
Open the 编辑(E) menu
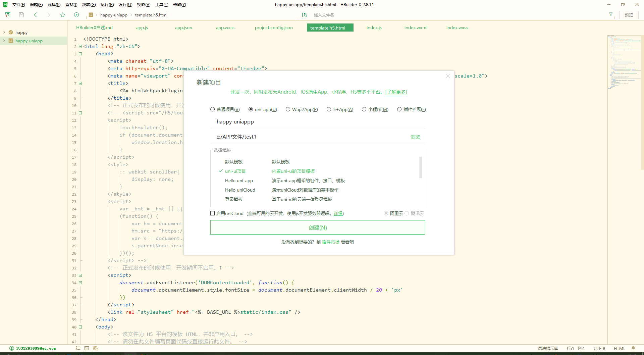(x=36, y=4)
